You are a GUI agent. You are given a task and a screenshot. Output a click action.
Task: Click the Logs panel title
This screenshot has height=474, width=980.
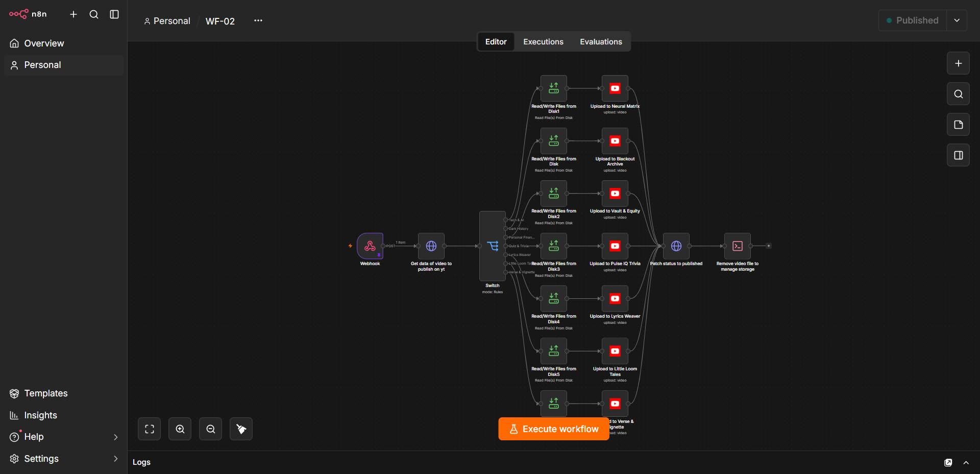141,462
